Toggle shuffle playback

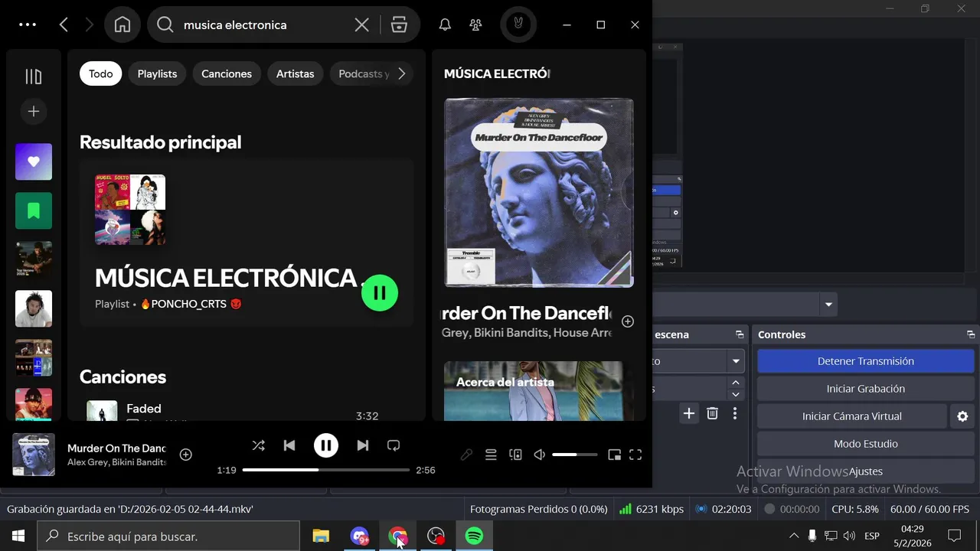coord(259,445)
